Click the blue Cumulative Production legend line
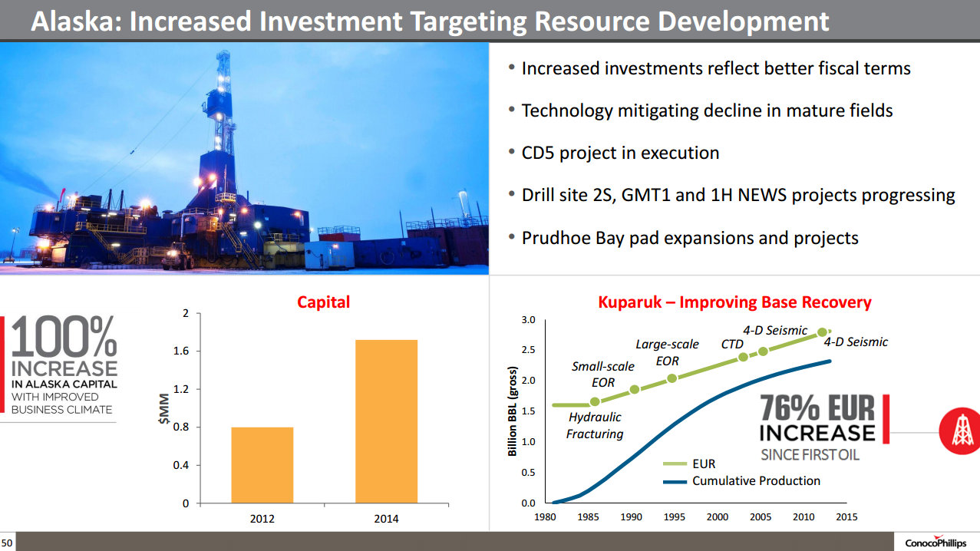 (675, 481)
